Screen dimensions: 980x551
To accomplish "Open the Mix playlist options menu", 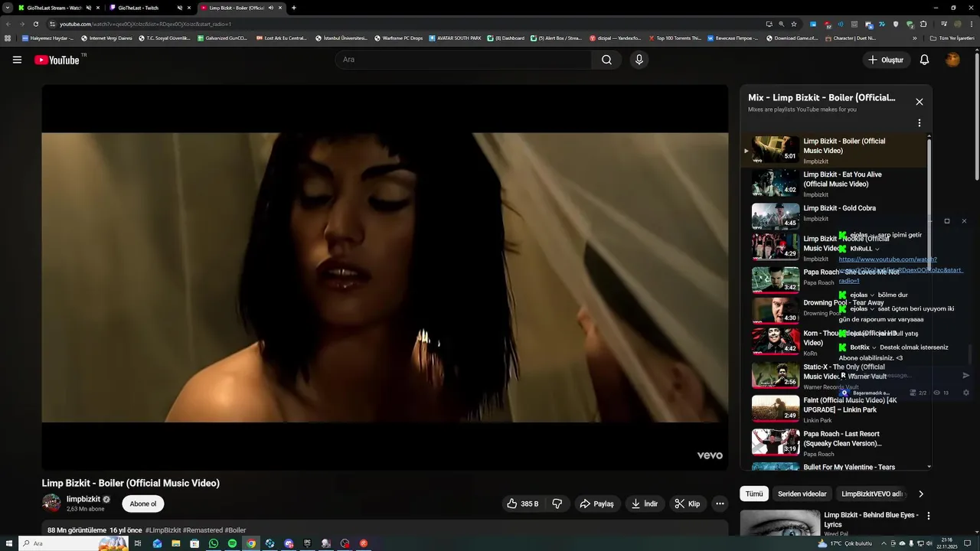I will click(920, 123).
